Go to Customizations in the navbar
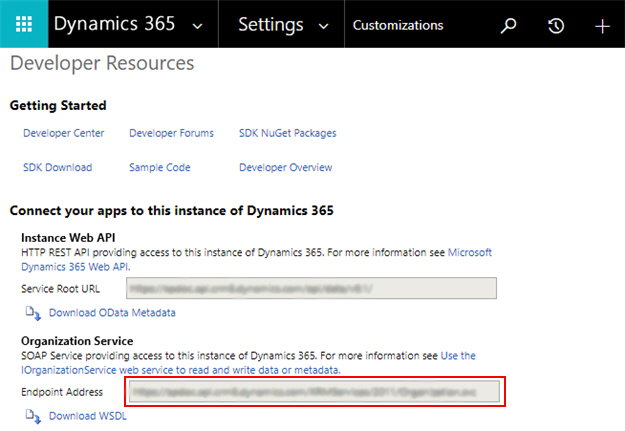The image size is (625, 431). 398,25
